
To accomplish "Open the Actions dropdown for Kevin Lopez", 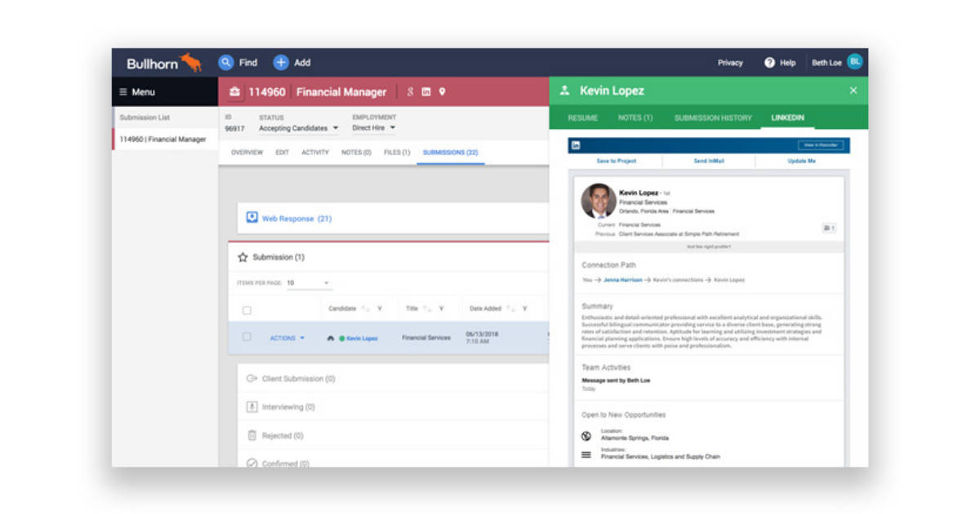I will coord(285,337).
